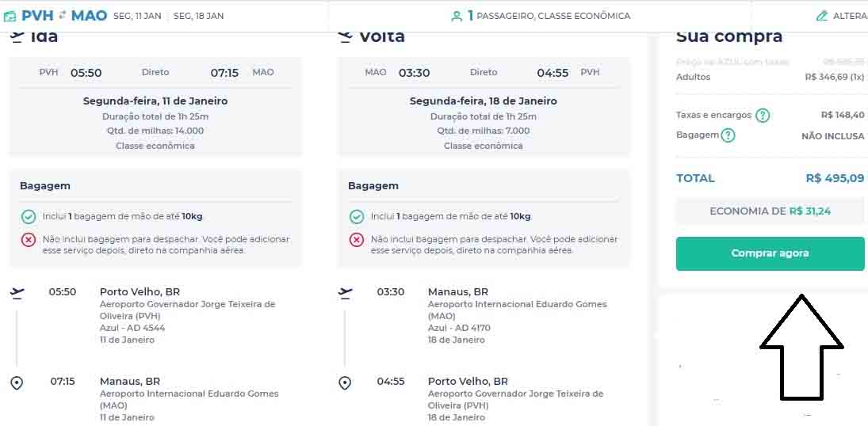The height and width of the screenshot is (426, 868).
Task: Click the ticket icon beside PVH
Action: (10, 16)
